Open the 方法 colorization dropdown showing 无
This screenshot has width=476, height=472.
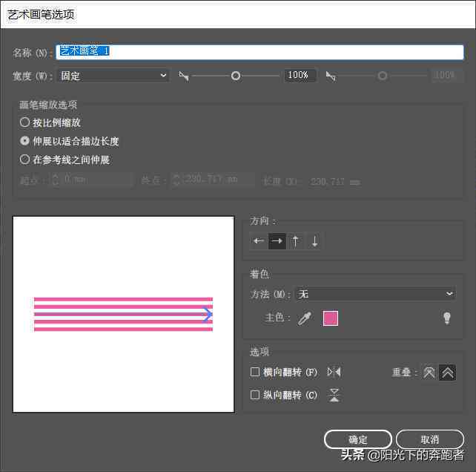point(375,294)
